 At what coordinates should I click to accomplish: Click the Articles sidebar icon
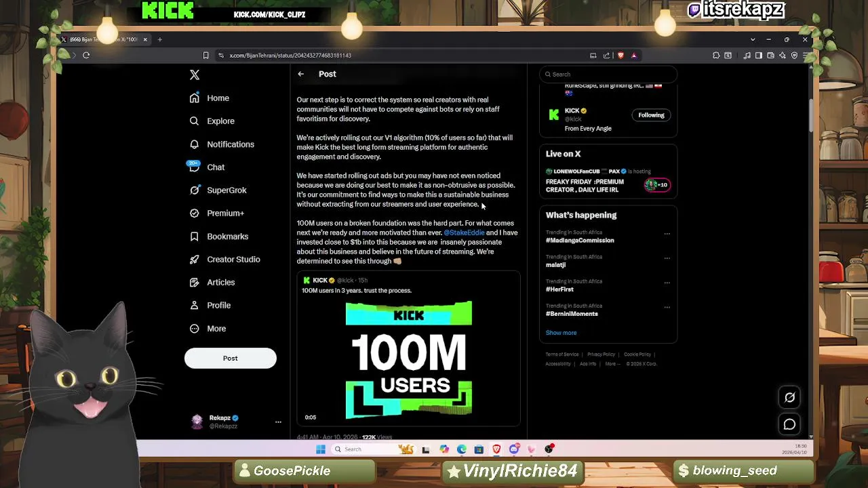[x=195, y=283]
